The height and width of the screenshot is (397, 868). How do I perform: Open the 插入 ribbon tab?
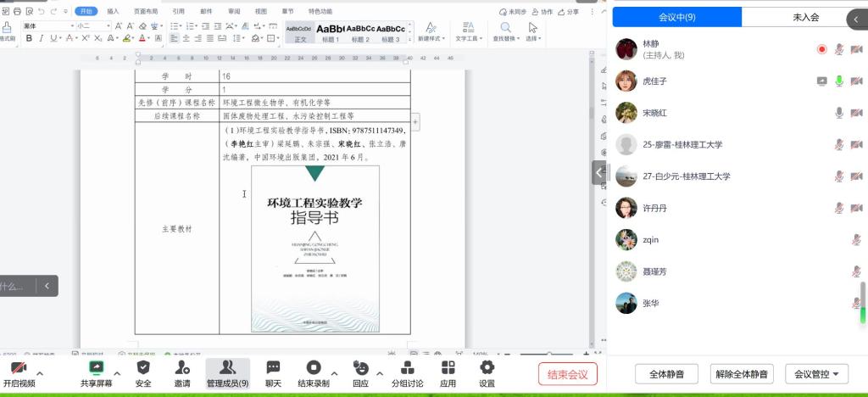113,11
